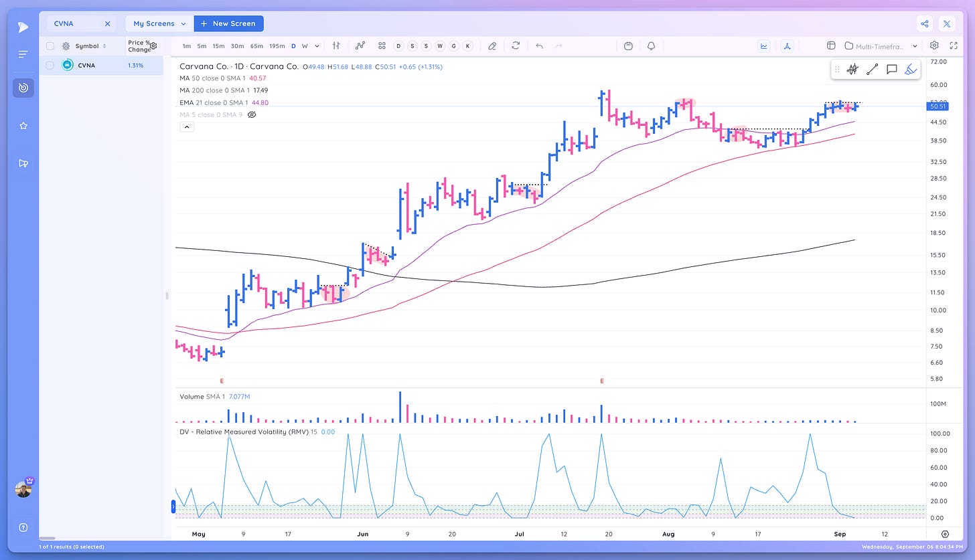Toggle visibility of the MA 5 indicator
Image resolution: width=975 pixels, height=560 pixels.
coord(252,114)
